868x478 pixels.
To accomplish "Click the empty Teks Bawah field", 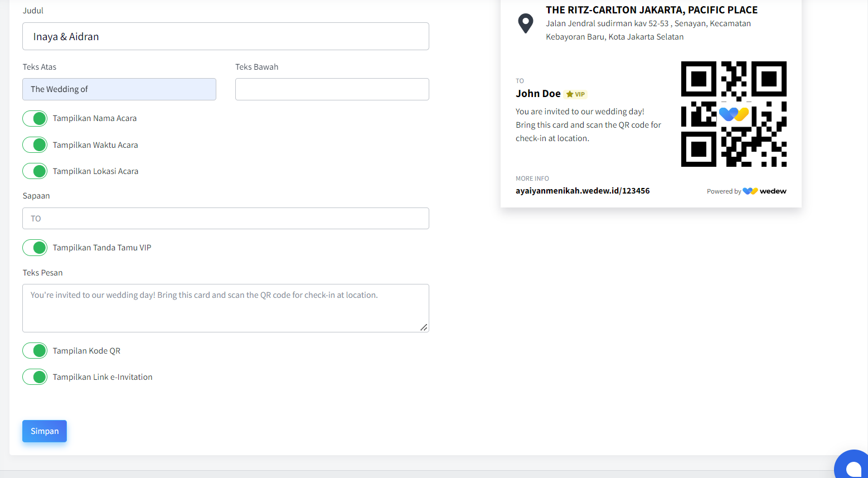I will [x=332, y=89].
